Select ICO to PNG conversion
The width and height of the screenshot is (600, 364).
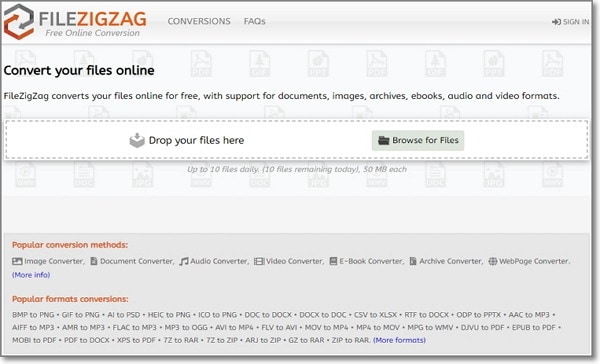click(217, 315)
